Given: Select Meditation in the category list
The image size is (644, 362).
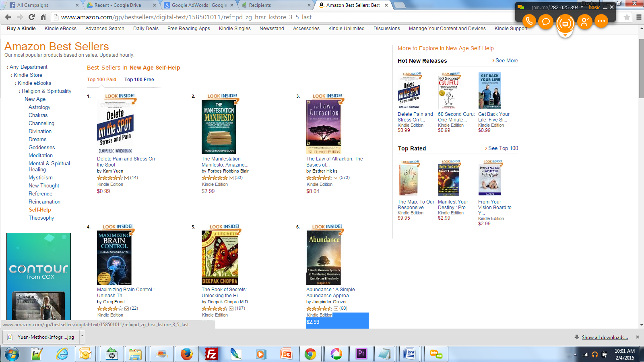Looking at the screenshot, I should click(41, 156).
